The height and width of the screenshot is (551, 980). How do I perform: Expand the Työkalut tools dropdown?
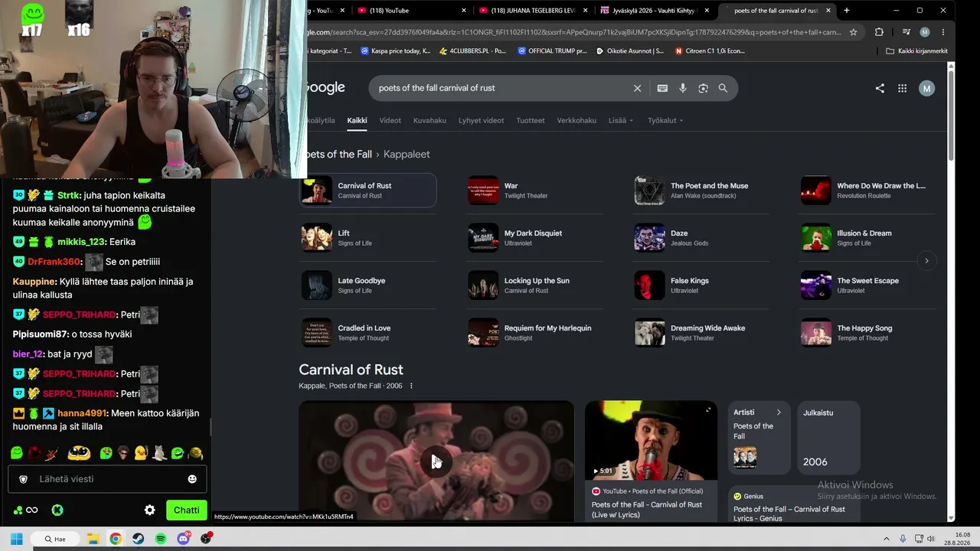665,120
